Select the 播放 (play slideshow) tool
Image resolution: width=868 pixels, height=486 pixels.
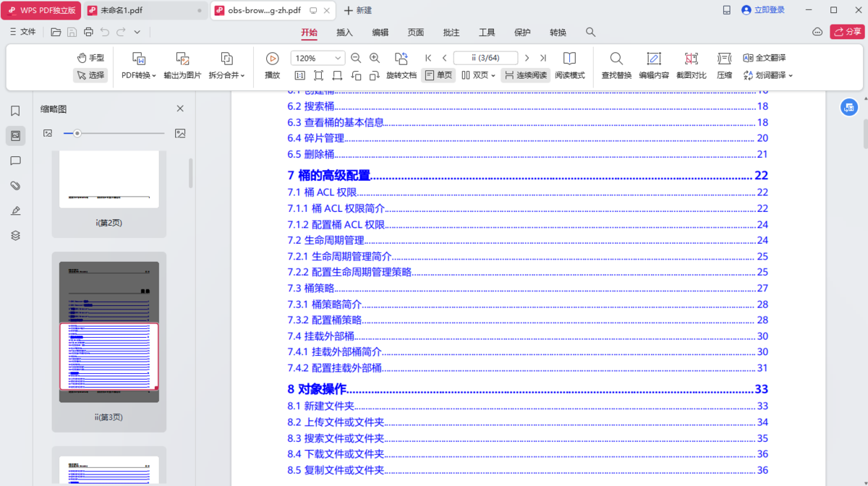click(x=271, y=66)
